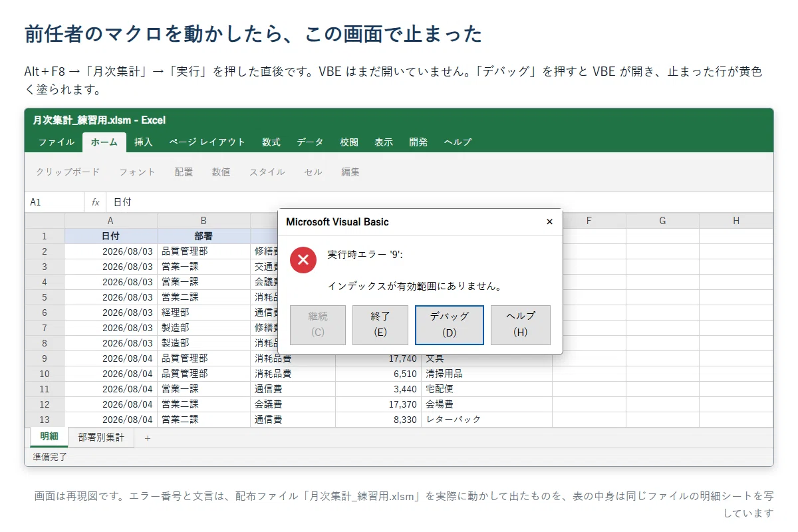Select row 9 header
The image size is (798, 532).
45,358
